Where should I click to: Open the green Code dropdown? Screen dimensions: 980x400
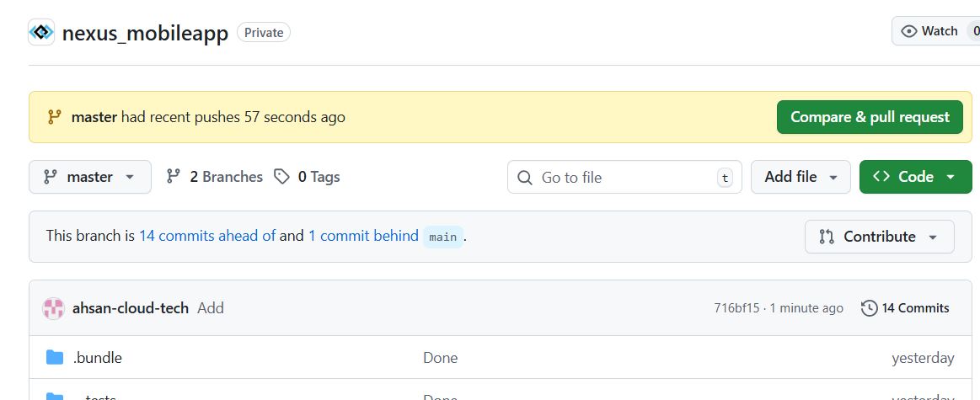[915, 177]
